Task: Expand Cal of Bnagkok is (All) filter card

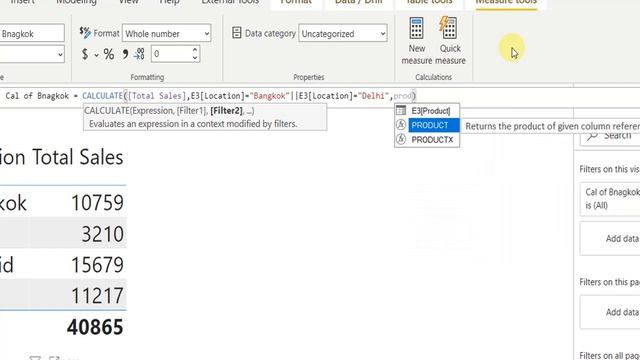Action: pyautogui.click(x=610, y=199)
